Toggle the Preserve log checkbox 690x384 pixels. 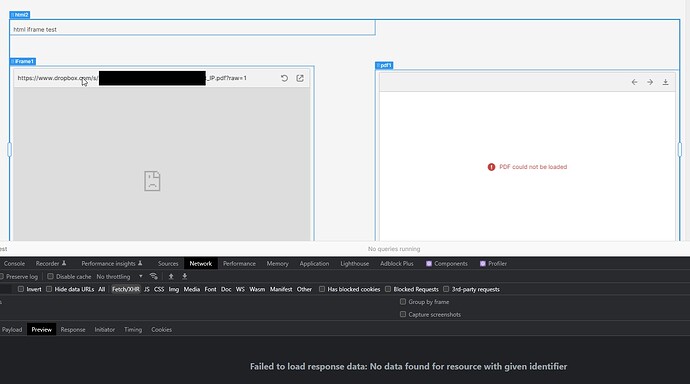(x=2, y=276)
